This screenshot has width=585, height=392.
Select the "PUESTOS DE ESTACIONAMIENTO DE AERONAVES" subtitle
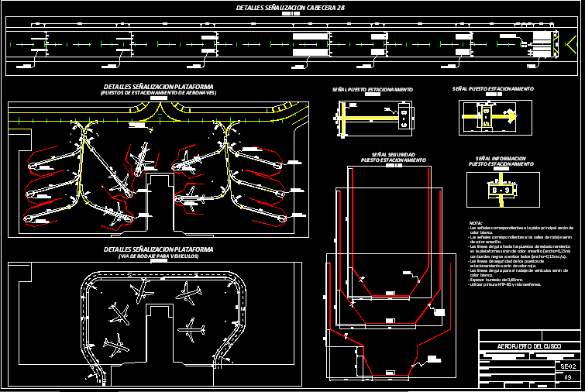point(158,93)
